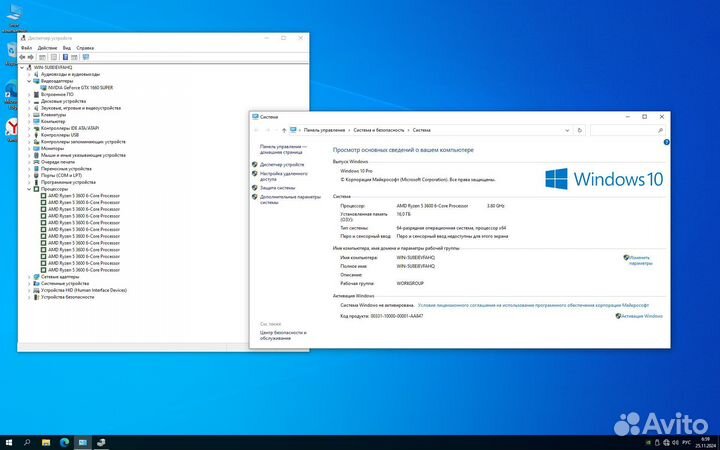The image size is (720, 450).
Task: Open address bar history dropdown in System window
Action: pyautogui.click(x=567, y=130)
